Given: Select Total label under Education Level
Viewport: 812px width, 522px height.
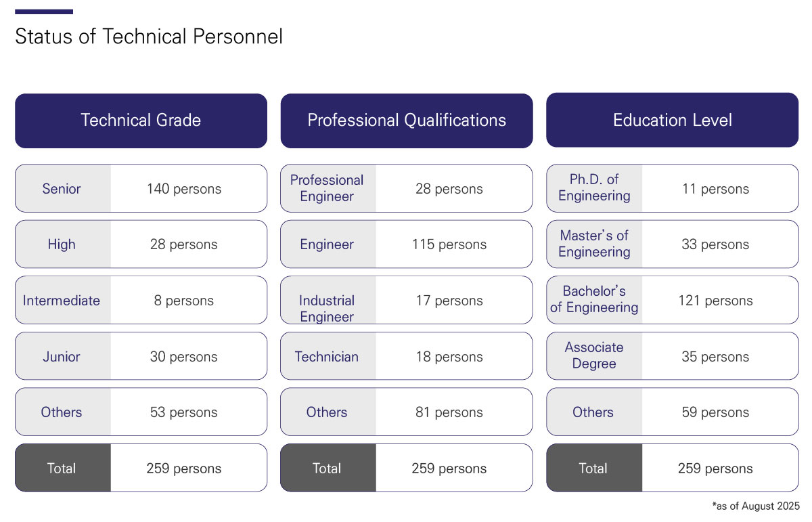Looking at the screenshot, I should pos(593,469).
